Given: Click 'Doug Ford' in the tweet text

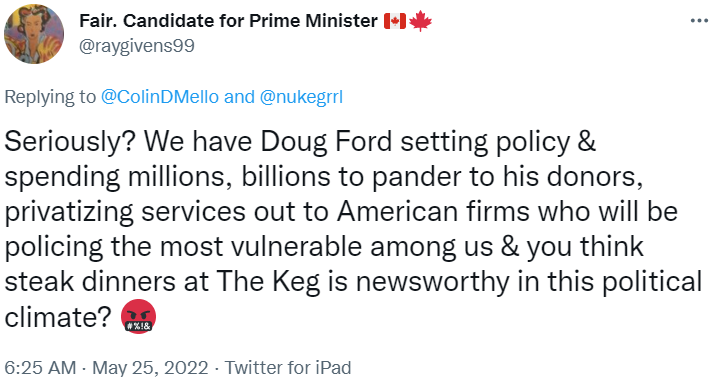Looking at the screenshot, I should (x=326, y=142).
